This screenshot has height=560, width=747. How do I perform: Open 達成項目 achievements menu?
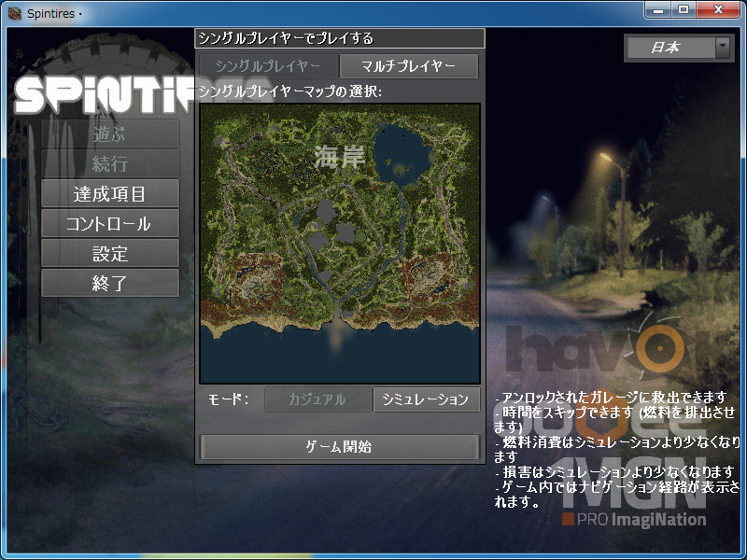110,194
